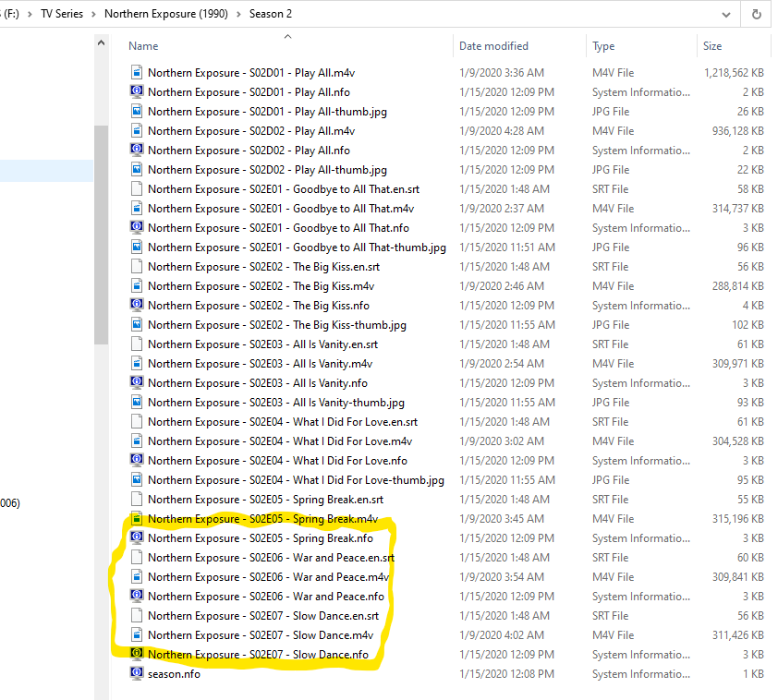
Task: Click the NFO icon for The Big Kiss.nfo
Action: click(137, 306)
